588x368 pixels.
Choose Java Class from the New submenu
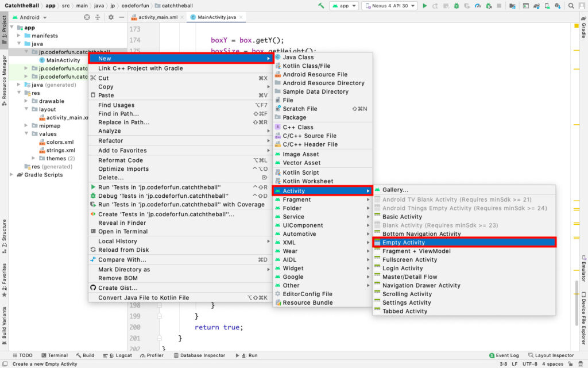click(323, 57)
